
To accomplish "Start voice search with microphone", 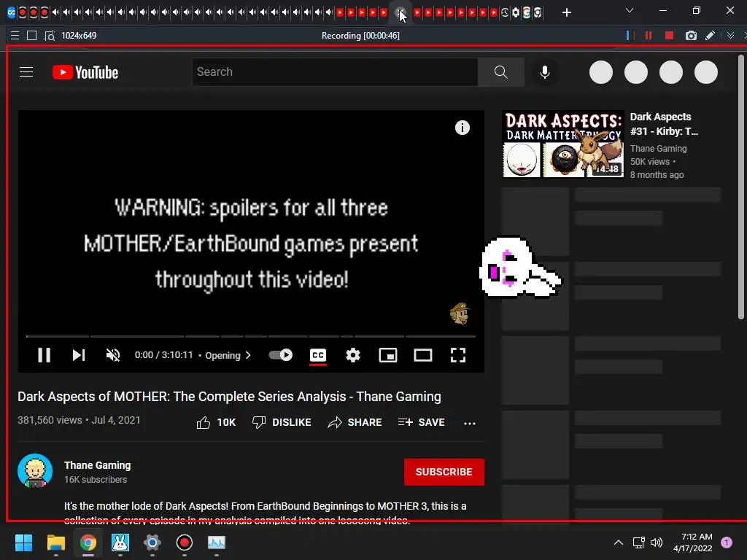I will pos(545,72).
